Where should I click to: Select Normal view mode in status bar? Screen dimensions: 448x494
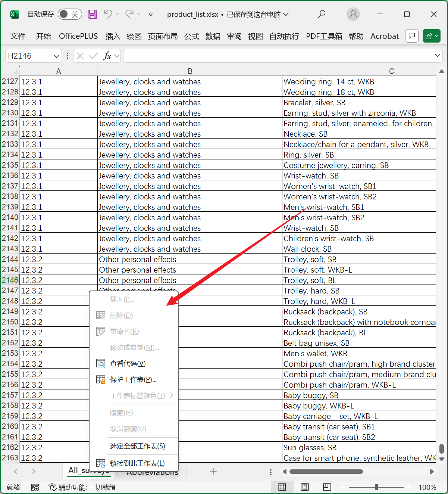(x=282, y=487)
